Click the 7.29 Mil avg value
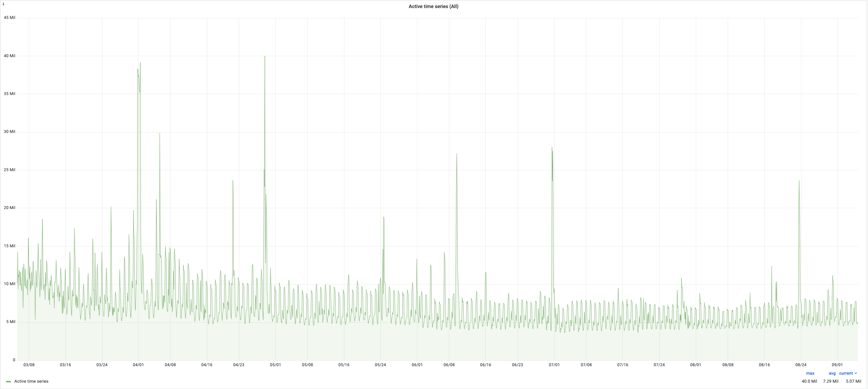Viewport: 868px width, 389px height. coord(830,381)
